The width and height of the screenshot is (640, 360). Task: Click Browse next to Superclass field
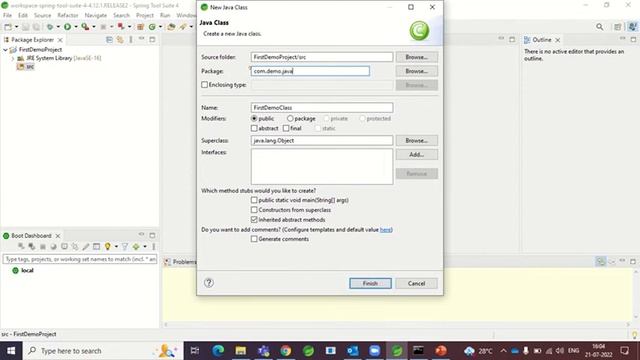click(416, 140)
